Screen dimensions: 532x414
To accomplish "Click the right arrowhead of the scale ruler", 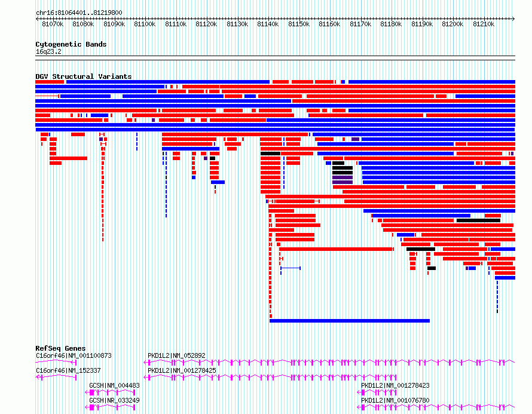I will pos(513,19).
